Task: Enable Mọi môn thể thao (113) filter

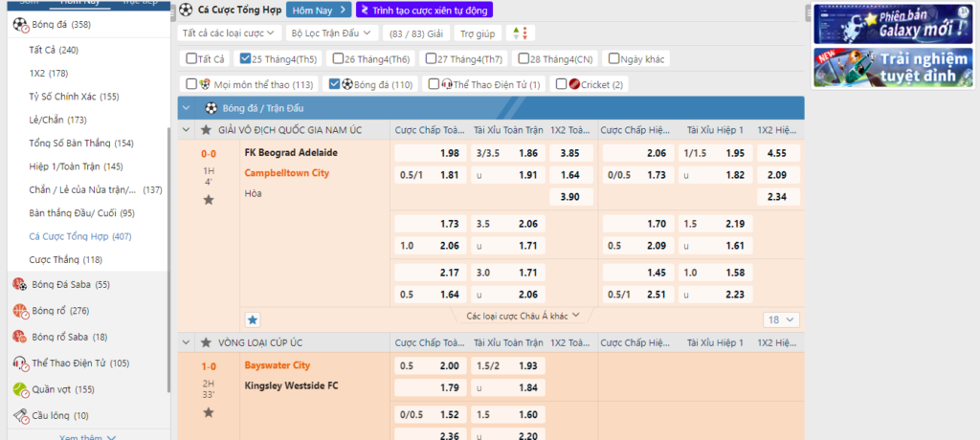Action: coord(191,84)
